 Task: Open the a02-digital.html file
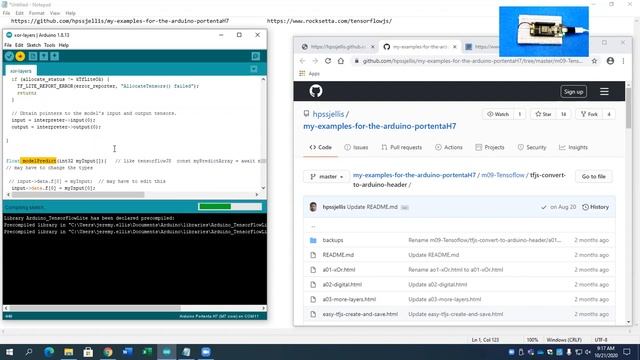342,284
